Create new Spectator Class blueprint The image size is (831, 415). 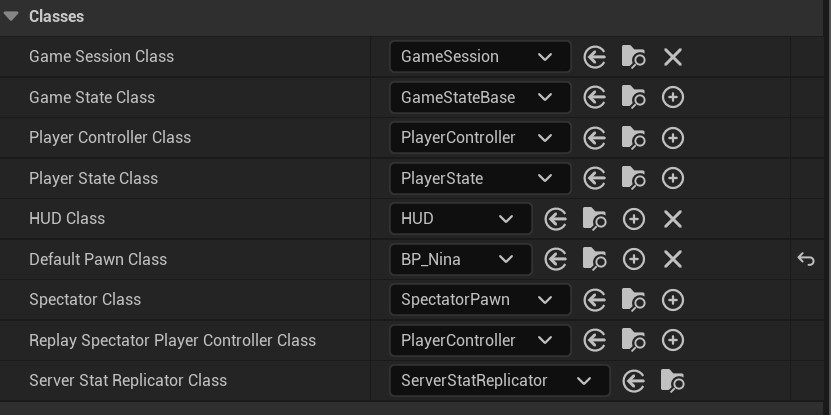point(673,300)
